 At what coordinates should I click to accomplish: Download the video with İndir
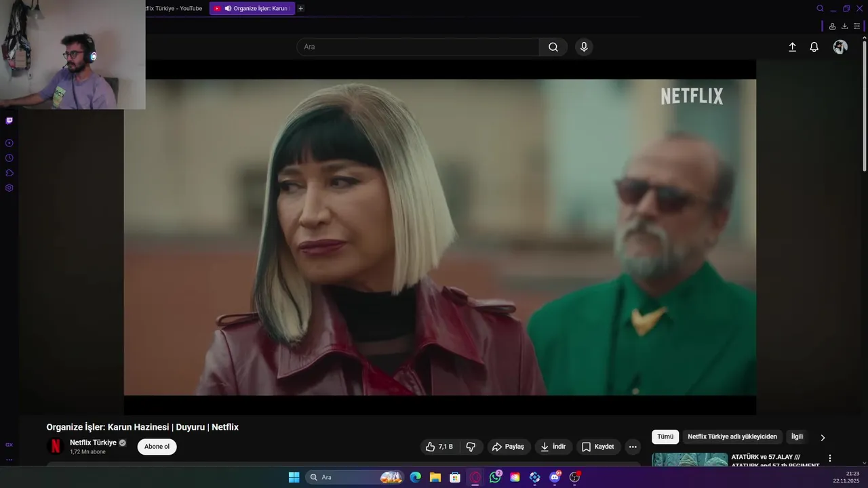[553, 447]
